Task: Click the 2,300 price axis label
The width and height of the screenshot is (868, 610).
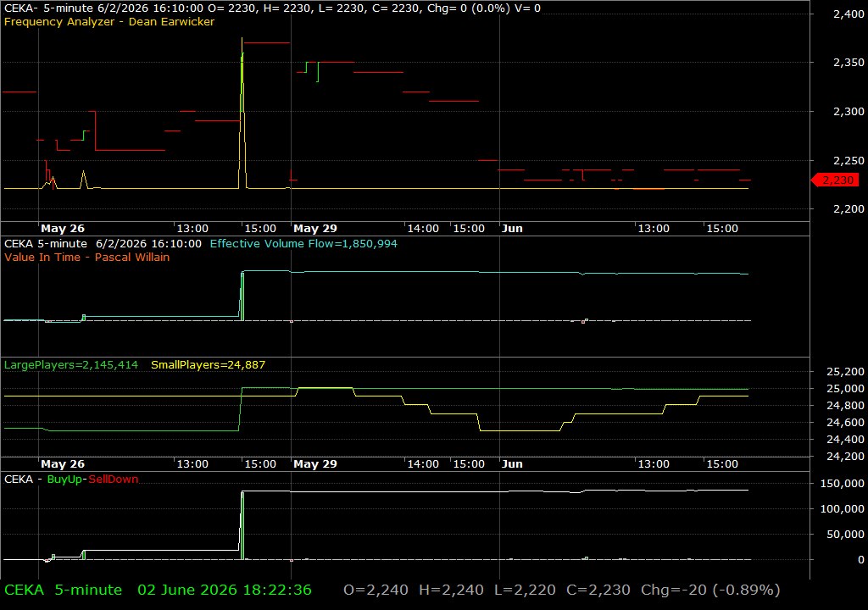Action: click(x=849, y=111)
